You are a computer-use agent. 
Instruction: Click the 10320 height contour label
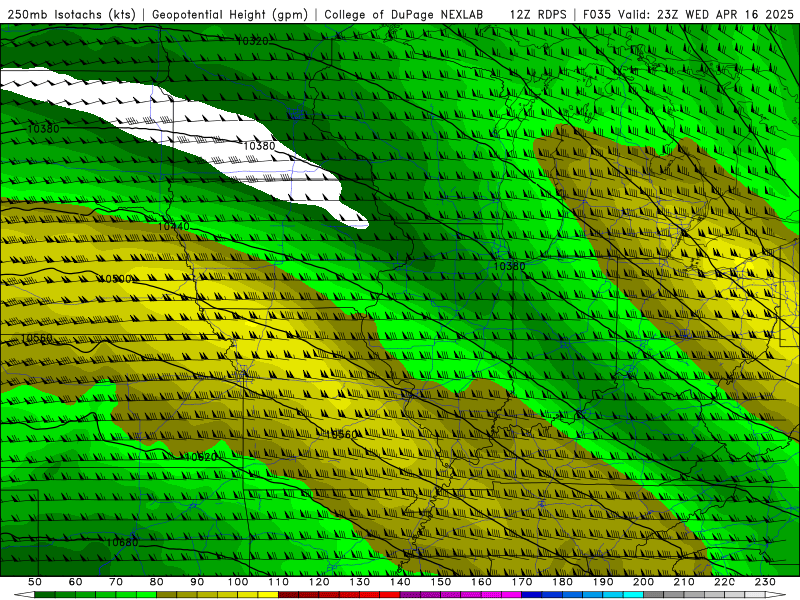click(253, 41)
